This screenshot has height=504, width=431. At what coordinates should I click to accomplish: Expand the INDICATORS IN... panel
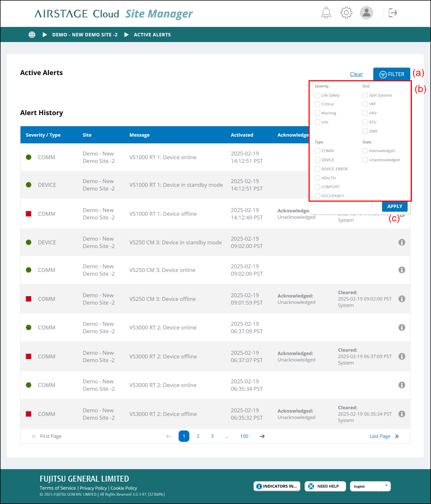277,486
